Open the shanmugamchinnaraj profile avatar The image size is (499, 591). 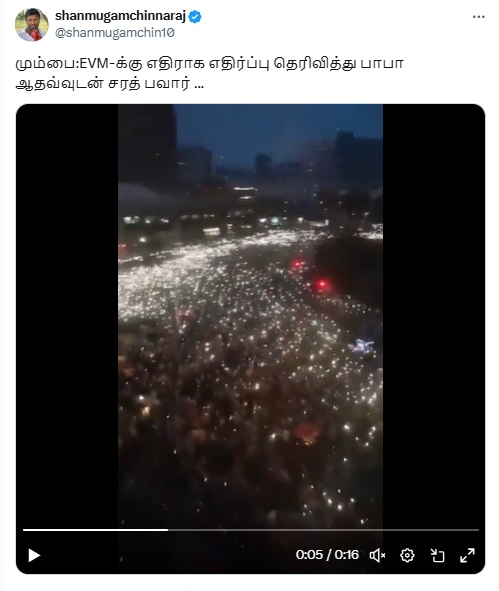click(32, 24)
